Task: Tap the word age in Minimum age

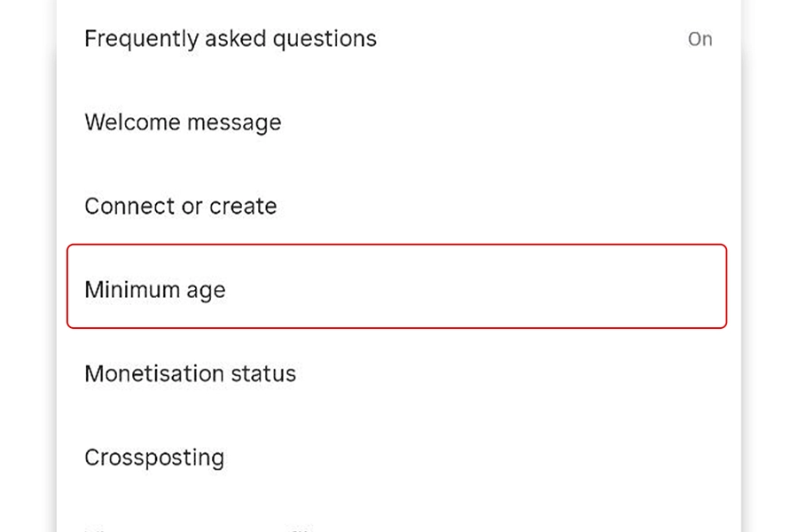Action: [x=205, y=292]
